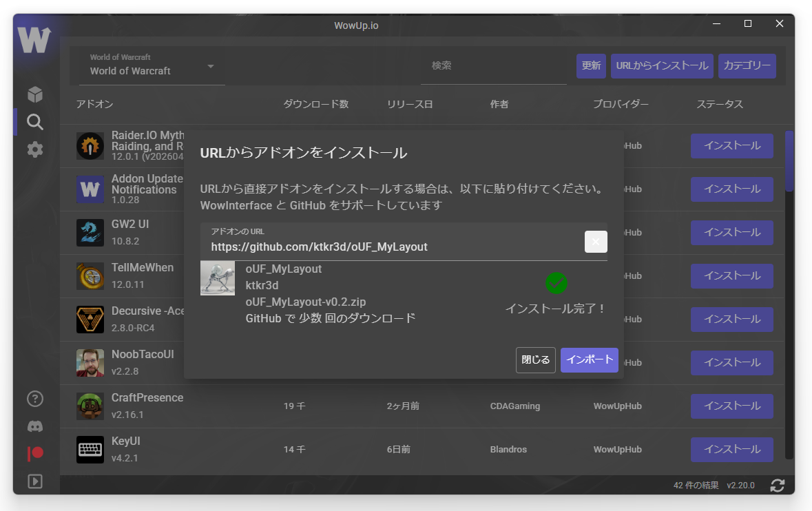This screenshot has width=812, height=511.
Task: Click the oUF_MyLayout addon thumbnail
Action: 218,278
